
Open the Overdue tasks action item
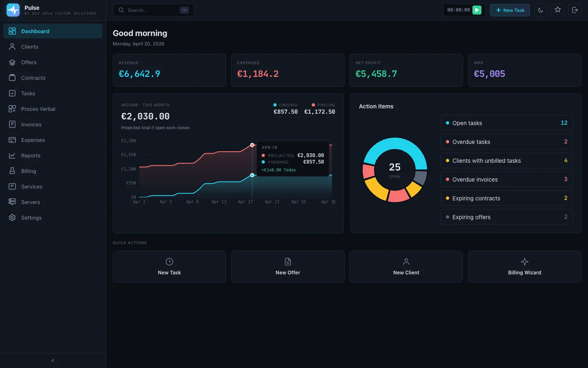tap(506, 142)
